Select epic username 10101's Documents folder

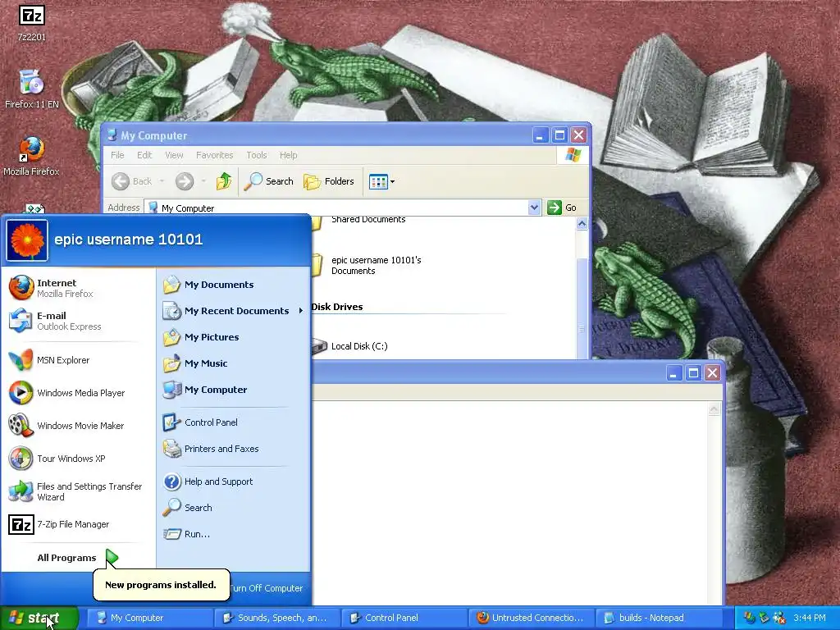368,265
